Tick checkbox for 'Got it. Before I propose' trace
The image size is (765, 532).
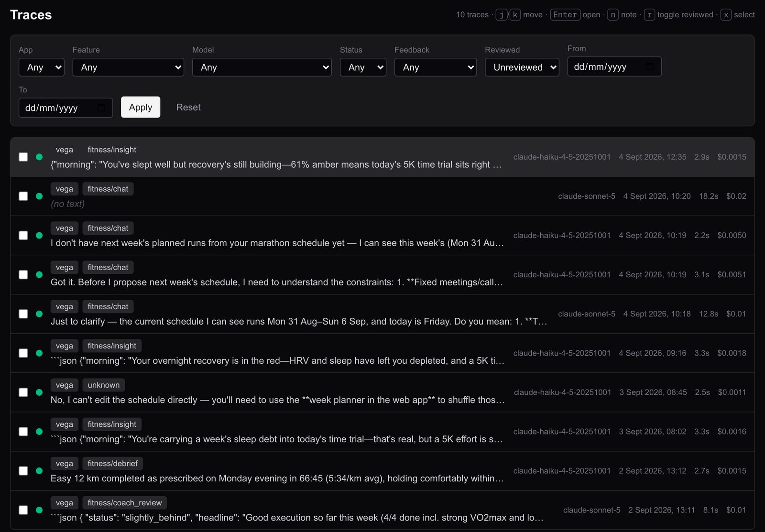(23, 274)
